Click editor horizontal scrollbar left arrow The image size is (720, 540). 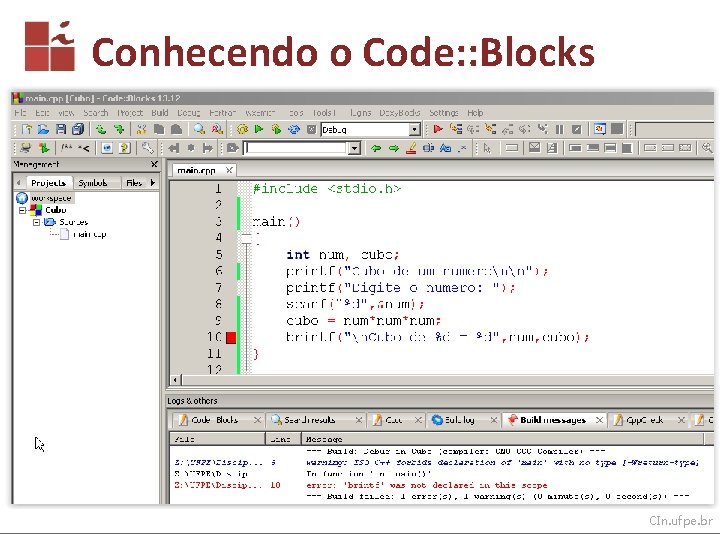pos(175,380)
